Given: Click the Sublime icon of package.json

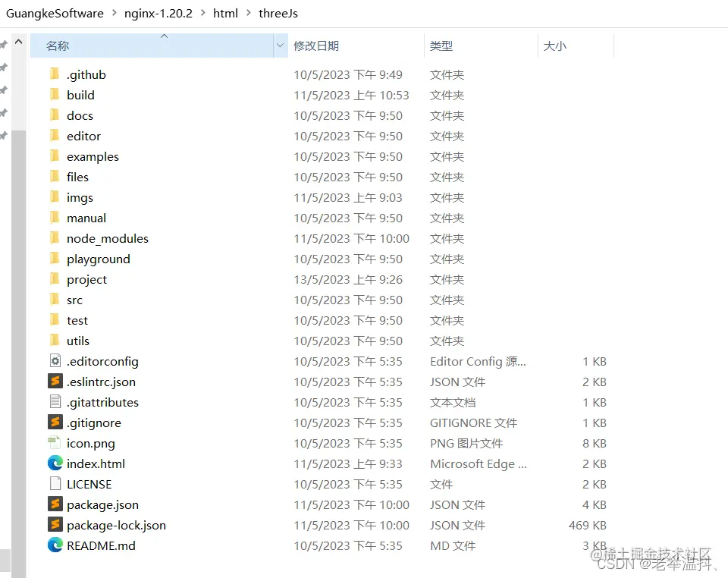Looking at the screenshot, I should click(55, 504).
